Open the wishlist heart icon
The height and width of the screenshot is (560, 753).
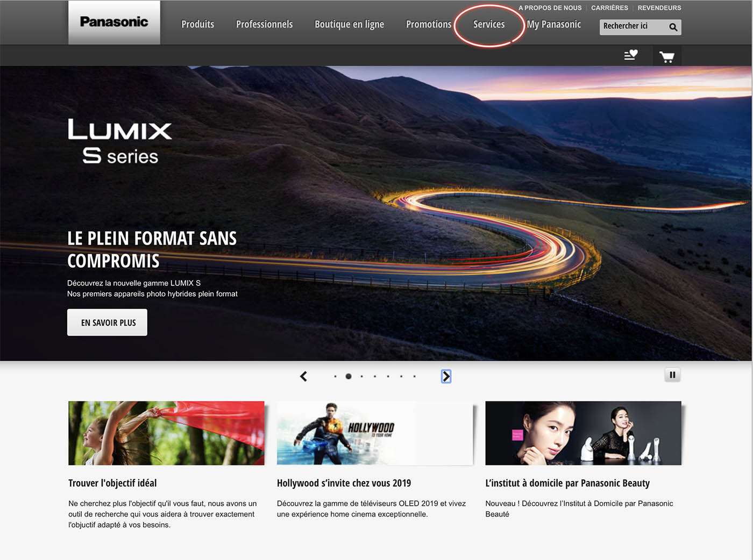(631, 55)
